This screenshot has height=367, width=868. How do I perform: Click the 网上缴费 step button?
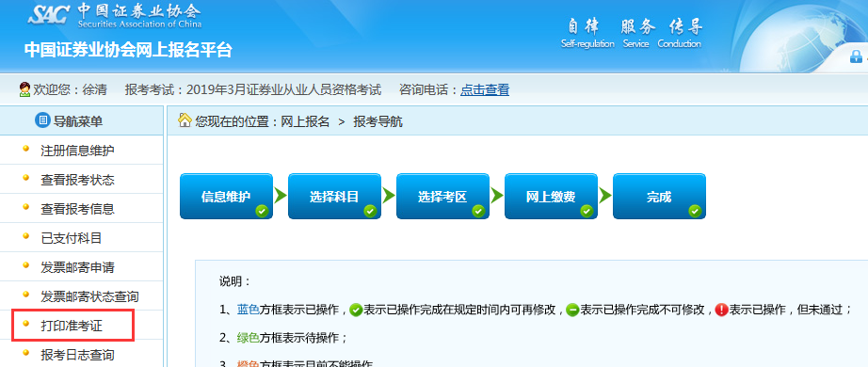pyautogui.click(x=551, y=197)
